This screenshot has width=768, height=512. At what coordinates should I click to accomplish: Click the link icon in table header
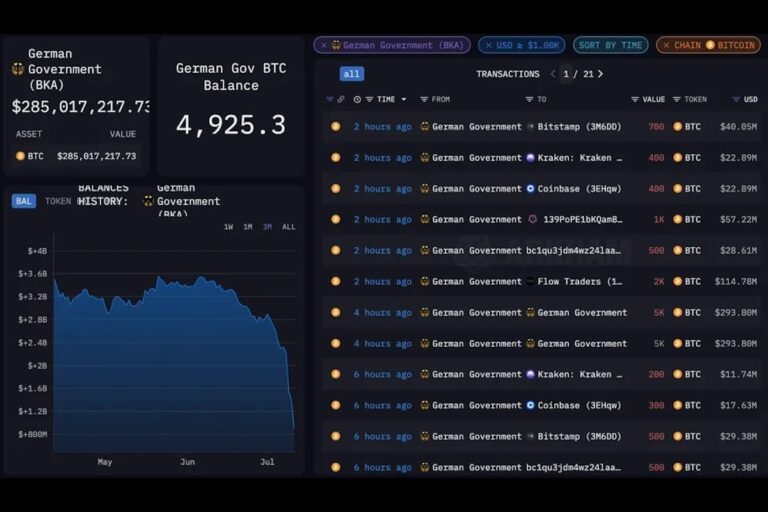341,99
